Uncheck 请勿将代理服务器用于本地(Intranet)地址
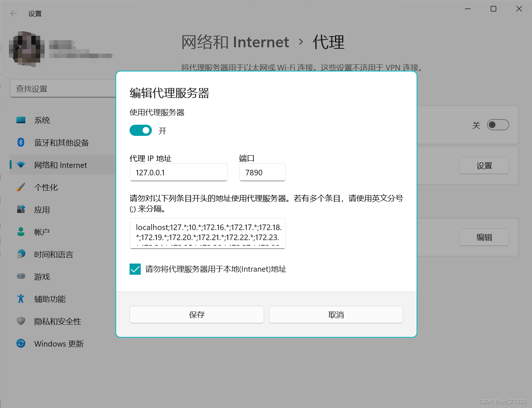This screenshot has width=532, height=408. 135,269
